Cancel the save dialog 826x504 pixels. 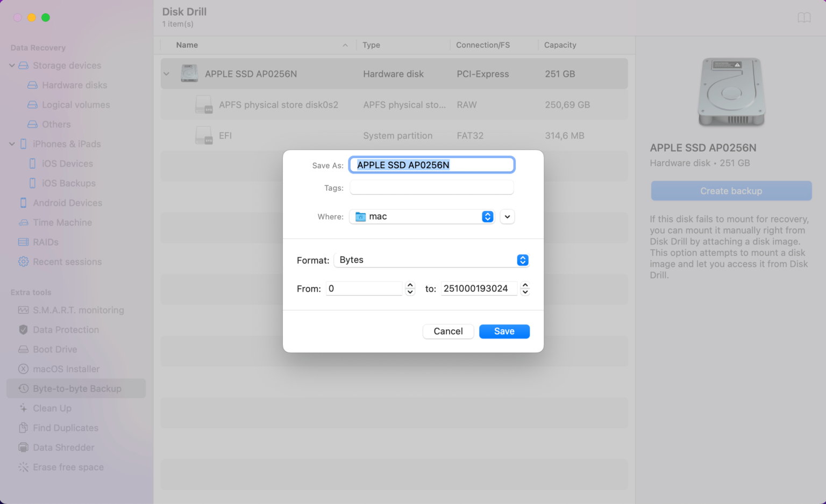(x=448, y=331)
